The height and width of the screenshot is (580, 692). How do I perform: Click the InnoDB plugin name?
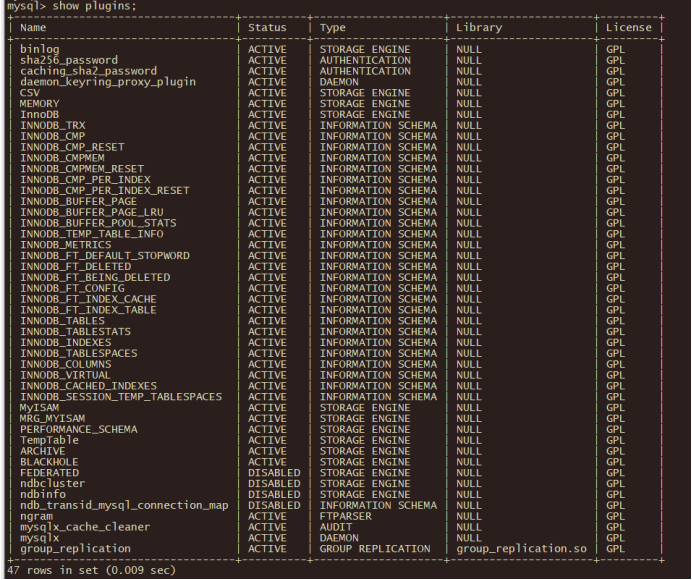(x=39, y=114)
